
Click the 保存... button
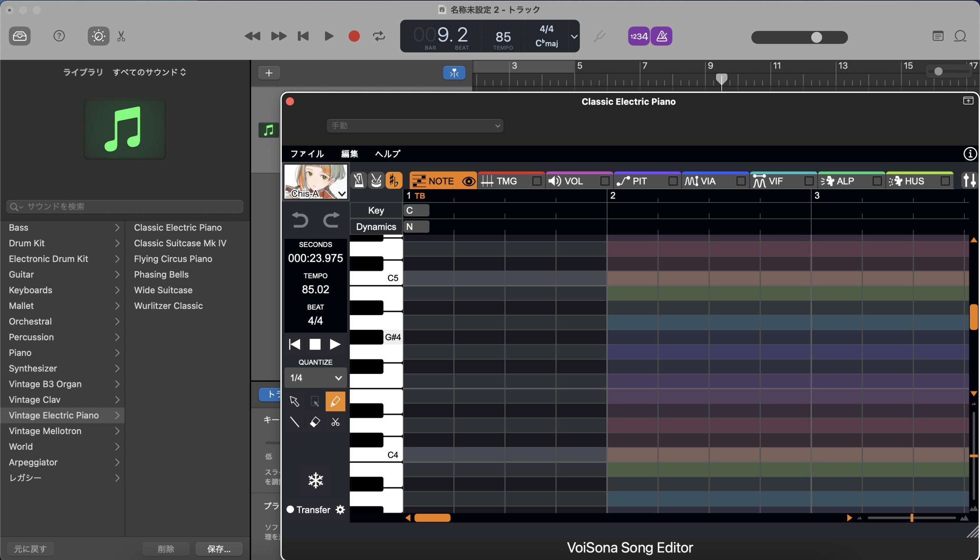click(219, 549)
